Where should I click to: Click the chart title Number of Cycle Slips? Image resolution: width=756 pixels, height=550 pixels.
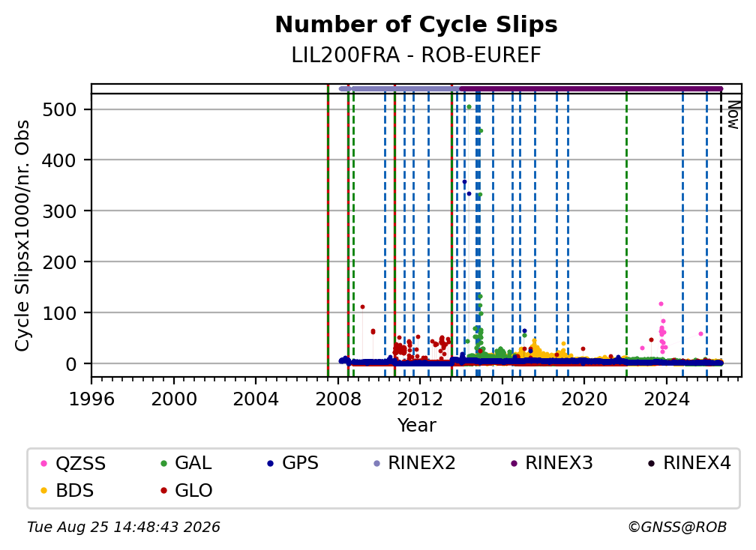click(416, 25)
